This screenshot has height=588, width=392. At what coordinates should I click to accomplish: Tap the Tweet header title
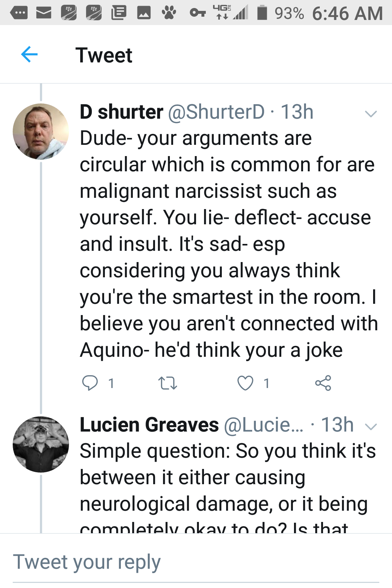point(104,55)
